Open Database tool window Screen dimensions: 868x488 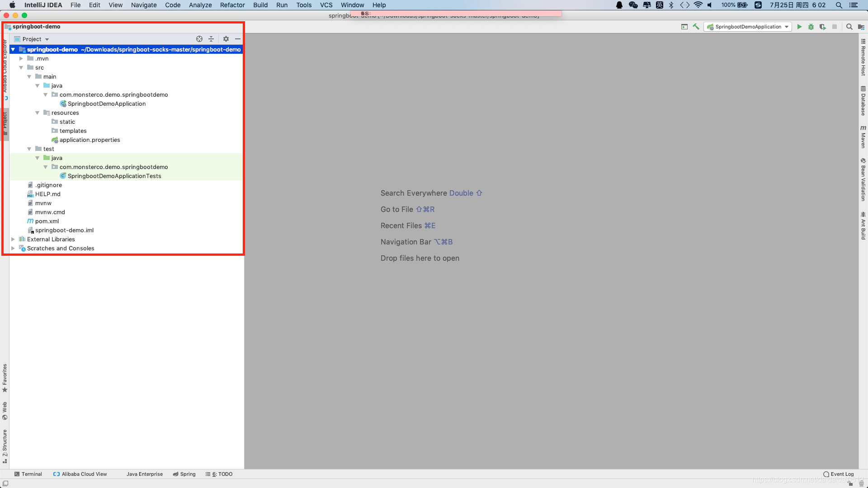click(x=863, y=100)
